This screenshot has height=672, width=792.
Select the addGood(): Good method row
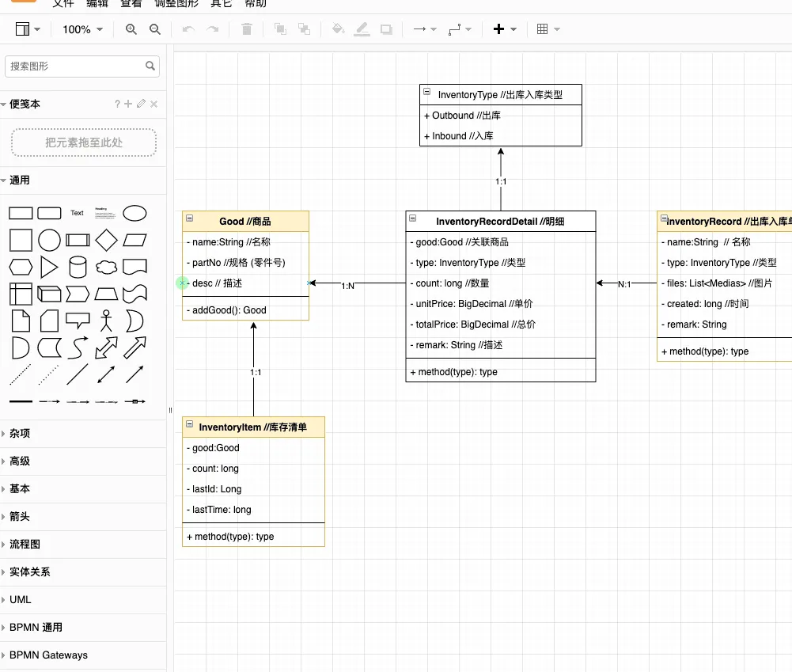tap(245, 310)
